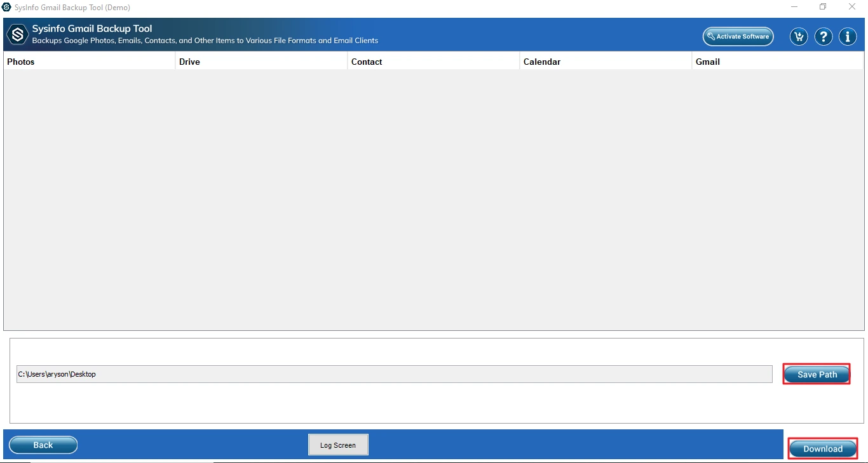Start the backup with Download

[x=823, y=448]
